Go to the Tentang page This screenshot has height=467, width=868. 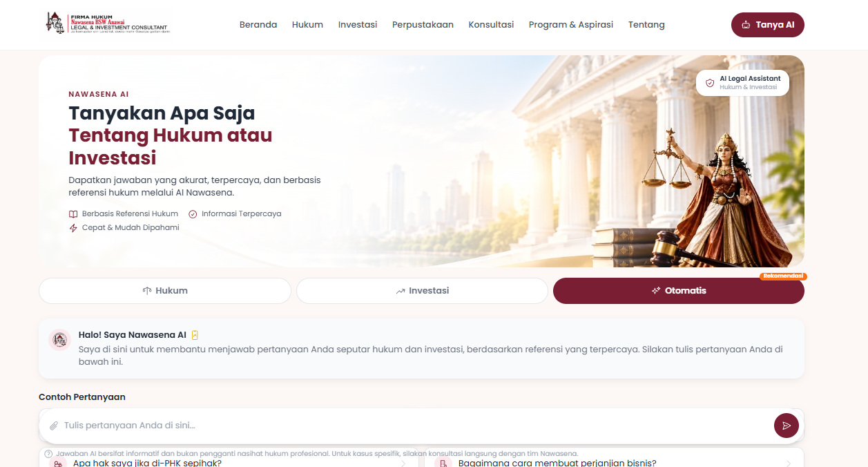(x=646, y=25)
